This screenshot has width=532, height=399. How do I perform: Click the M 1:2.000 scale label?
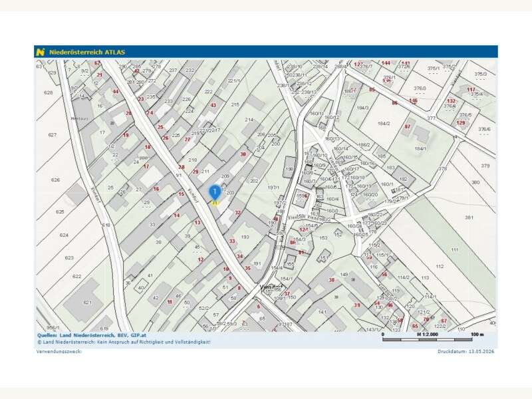click(428, 334)
